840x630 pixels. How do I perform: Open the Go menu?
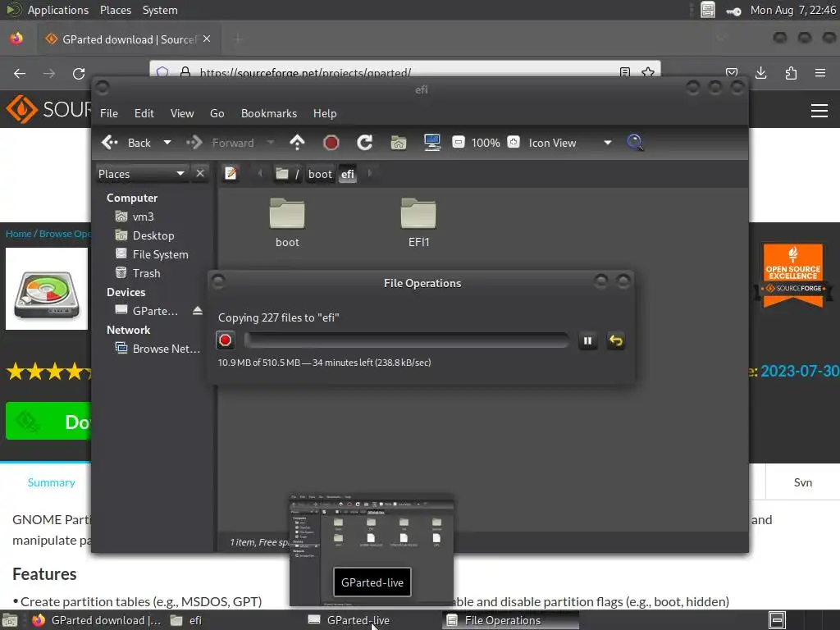[217, 113]
